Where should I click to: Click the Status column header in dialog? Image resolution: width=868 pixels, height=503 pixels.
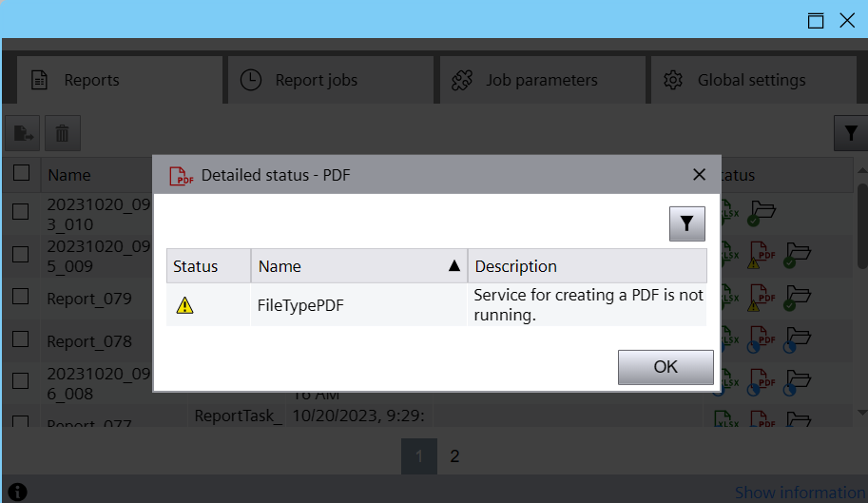(209, 266)
